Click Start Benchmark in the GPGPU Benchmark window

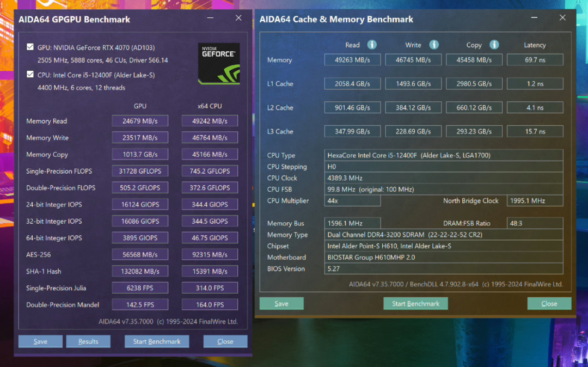point(157,341)
